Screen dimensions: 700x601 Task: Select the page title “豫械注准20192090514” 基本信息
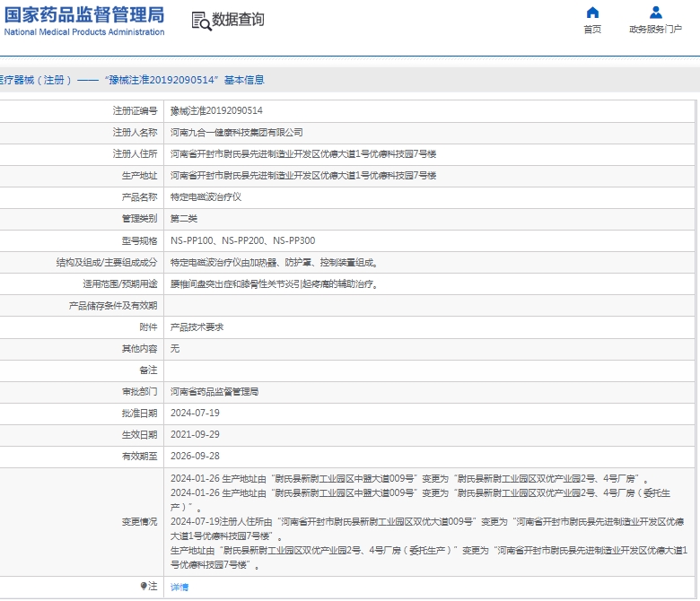[184, 80]
